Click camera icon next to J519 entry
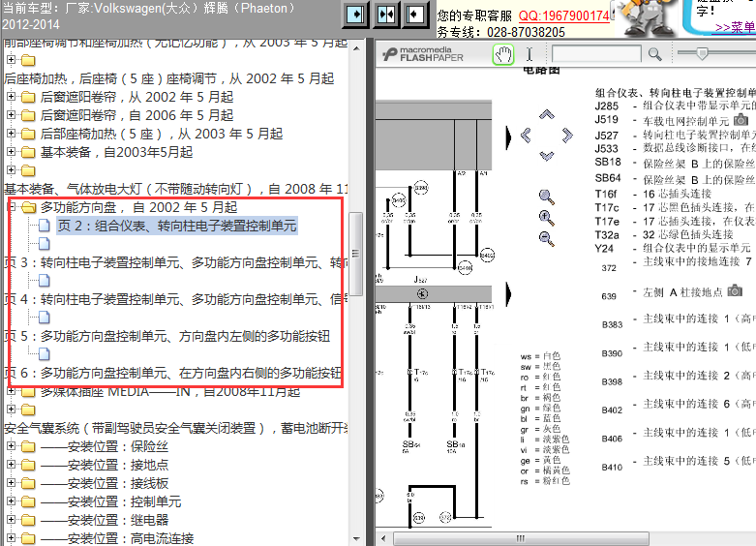The width and height of the screenshot is (756, 546). [741, 119]
